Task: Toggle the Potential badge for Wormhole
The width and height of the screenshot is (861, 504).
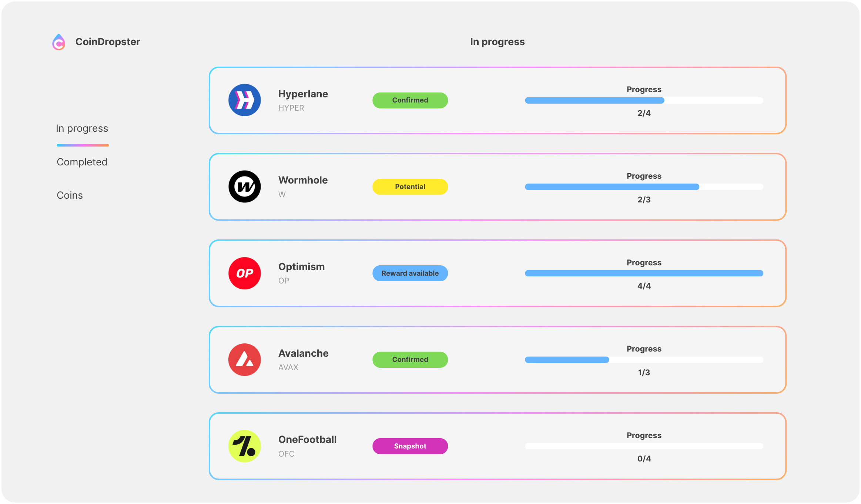Action: (x=410, y=187)
